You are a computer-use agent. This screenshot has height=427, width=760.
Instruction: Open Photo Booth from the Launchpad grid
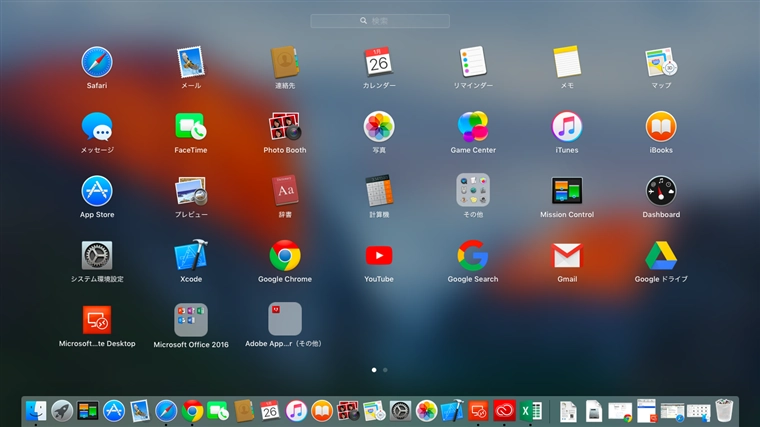click(x=285, y=127)
